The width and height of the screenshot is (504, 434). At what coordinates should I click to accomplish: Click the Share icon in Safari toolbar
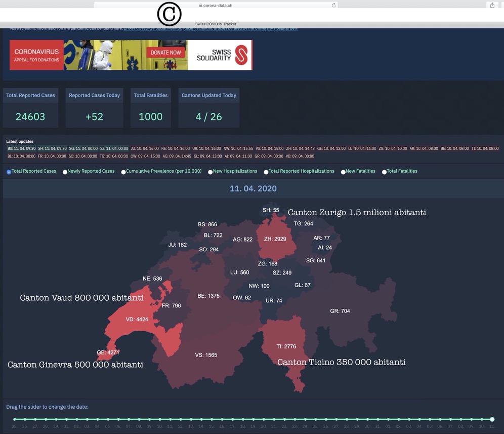[492, 5]
